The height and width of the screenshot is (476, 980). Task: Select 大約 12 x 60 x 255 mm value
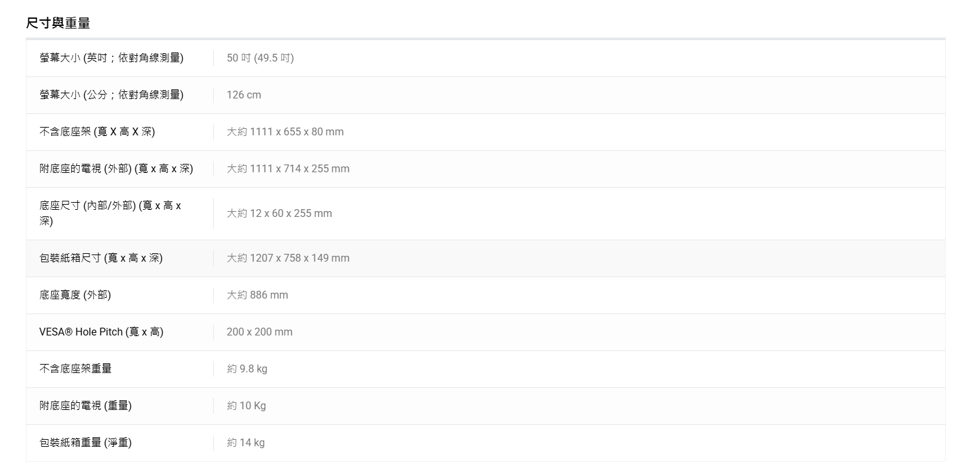[279, 213]
